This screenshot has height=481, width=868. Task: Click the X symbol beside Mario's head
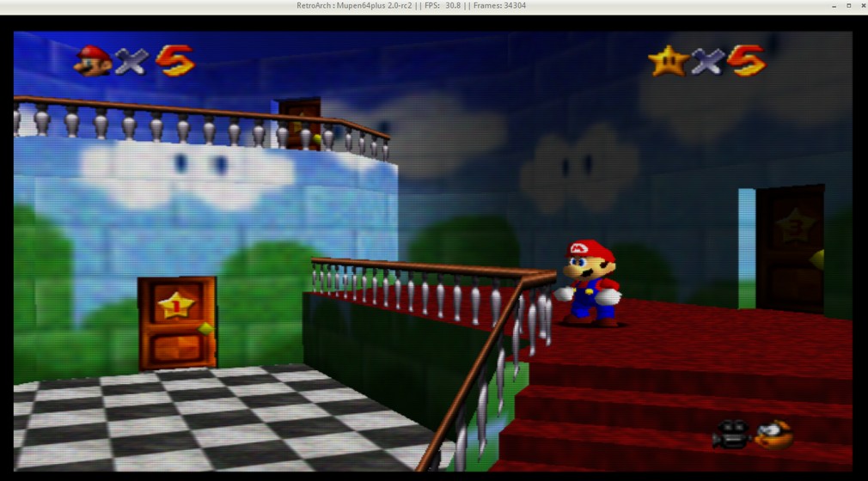(x=131, y=62)
